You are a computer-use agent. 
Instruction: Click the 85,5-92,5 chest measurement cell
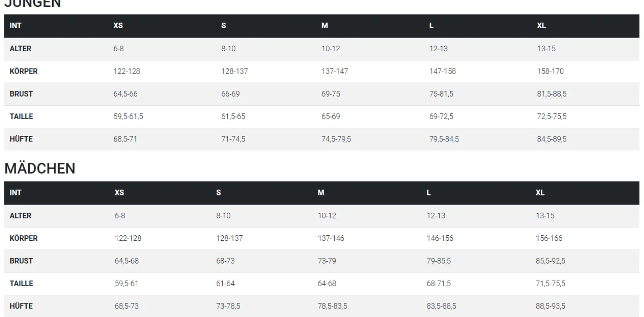click(x=550, y=261)
